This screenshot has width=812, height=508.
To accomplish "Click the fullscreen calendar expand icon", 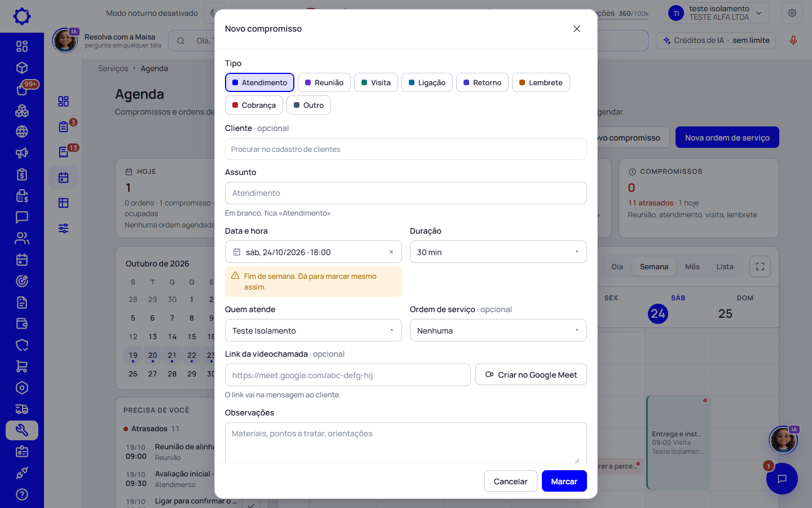I will [x=760, y=266].
